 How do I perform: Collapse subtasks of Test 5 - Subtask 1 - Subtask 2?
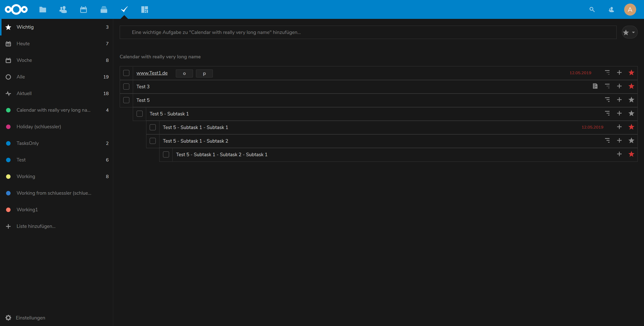point(607,141)
